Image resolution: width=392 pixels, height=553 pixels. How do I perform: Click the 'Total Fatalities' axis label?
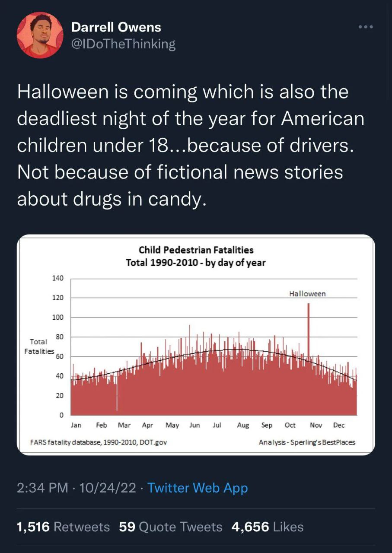click(39, 346)
